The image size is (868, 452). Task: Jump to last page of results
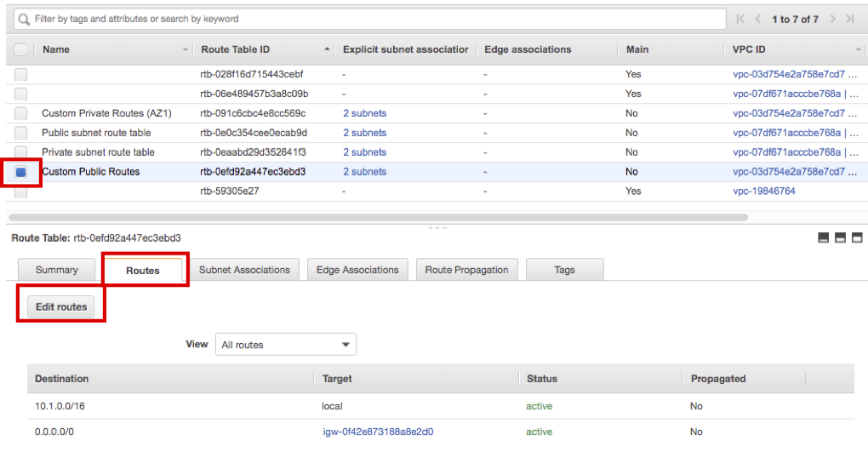[x=849, y=19]
